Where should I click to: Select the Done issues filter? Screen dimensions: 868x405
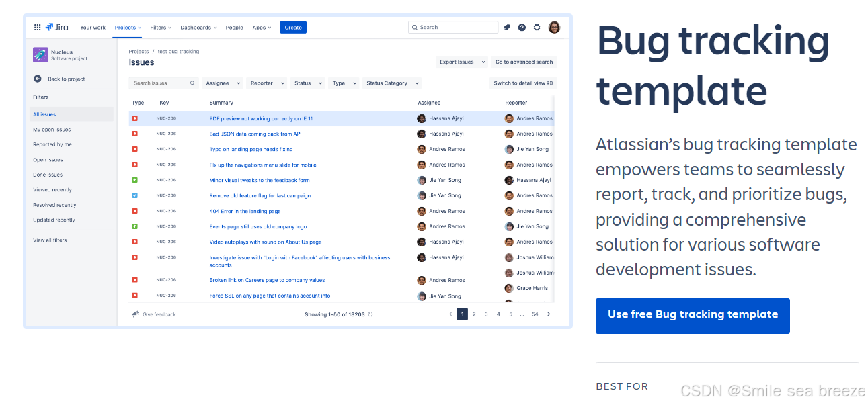[x=48, y=175]
